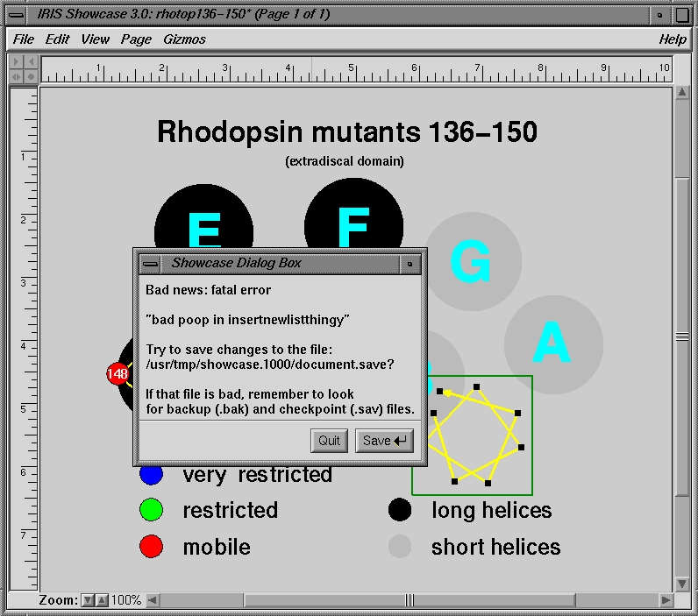Viewport: 698px width, 616px height.
Task: Click the Showcase Dialog Box title bar
Action: pyautogui.click(x=280, y=265)
